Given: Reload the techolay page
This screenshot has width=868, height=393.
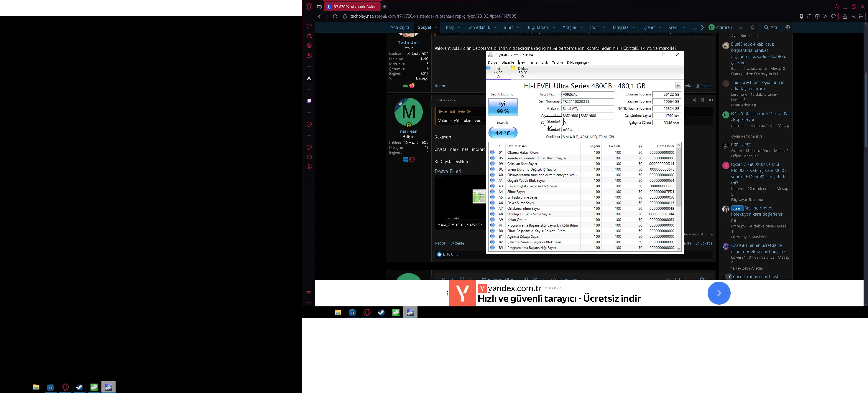Looking at the screenshot, I should click(x=335, y=16).
